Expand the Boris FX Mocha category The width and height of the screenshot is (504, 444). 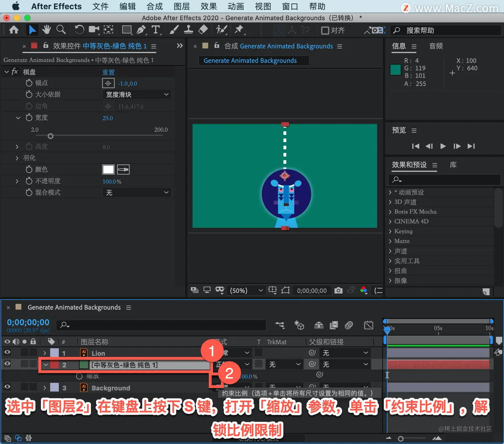tap(390, 212)
